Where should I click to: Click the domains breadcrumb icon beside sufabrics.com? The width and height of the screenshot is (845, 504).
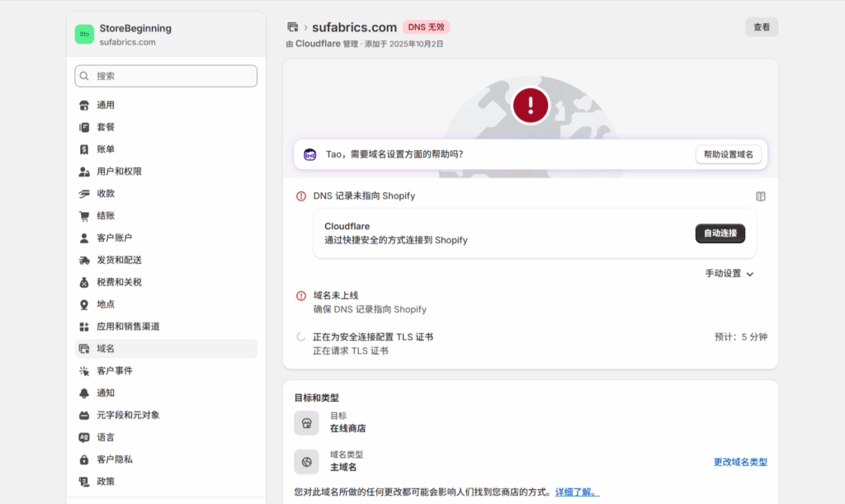292,27
